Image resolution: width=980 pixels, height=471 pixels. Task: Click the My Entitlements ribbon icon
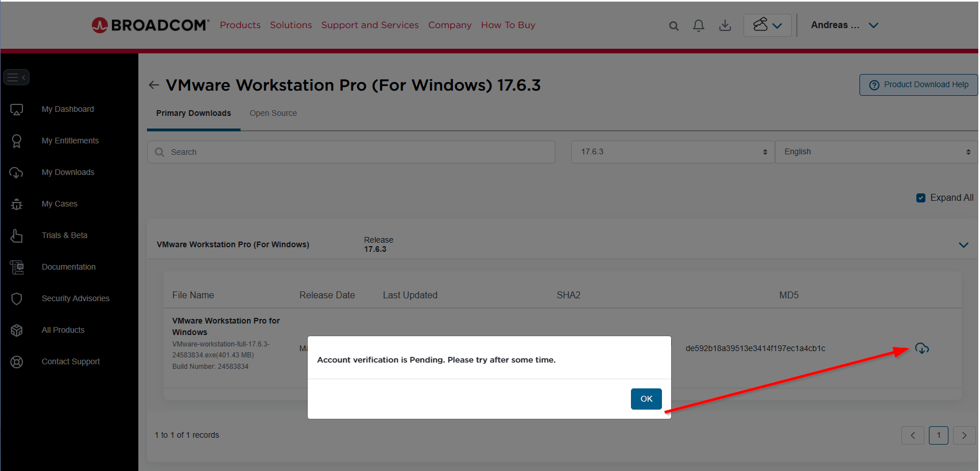tap(17, 141)
